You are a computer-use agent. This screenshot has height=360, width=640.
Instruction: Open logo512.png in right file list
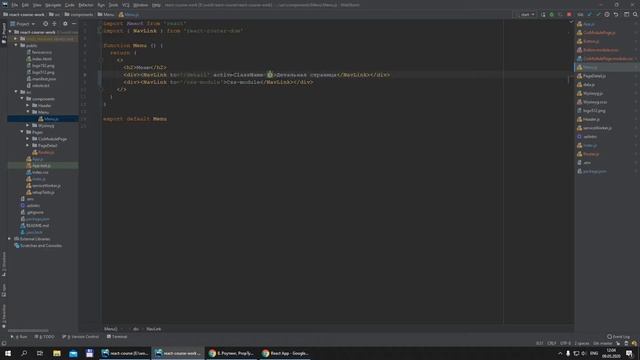click(591, 111)
